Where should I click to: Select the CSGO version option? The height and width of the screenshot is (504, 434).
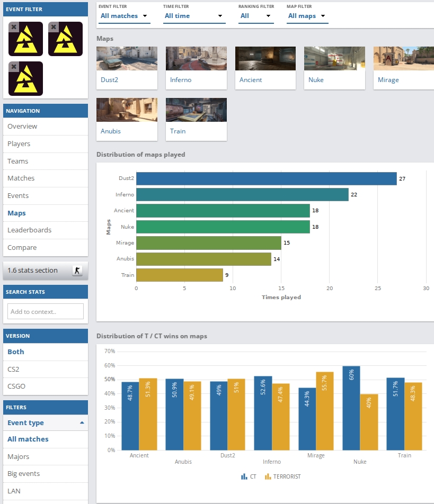click(46, 386)
